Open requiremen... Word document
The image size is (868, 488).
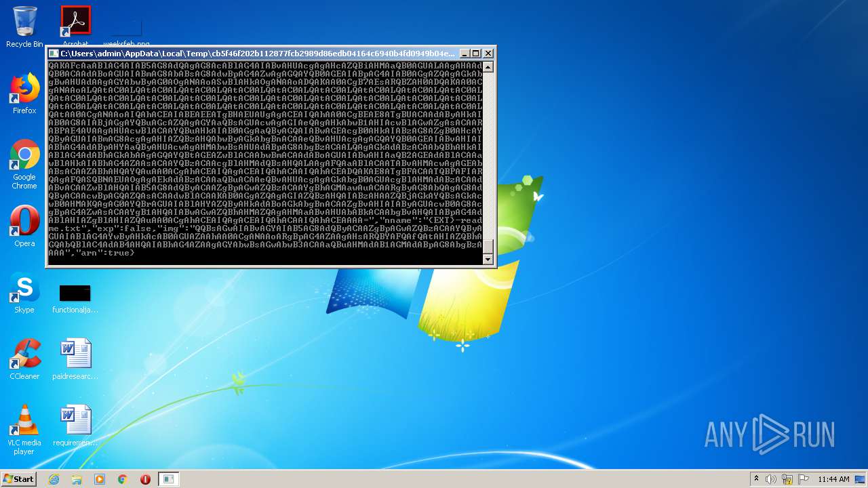click(75, 426)
